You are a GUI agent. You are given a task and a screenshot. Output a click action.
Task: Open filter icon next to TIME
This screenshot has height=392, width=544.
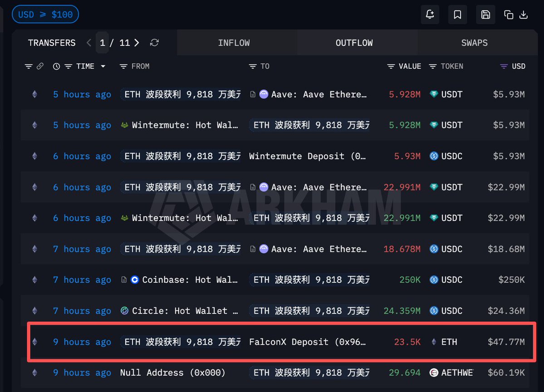click(69, 66)
